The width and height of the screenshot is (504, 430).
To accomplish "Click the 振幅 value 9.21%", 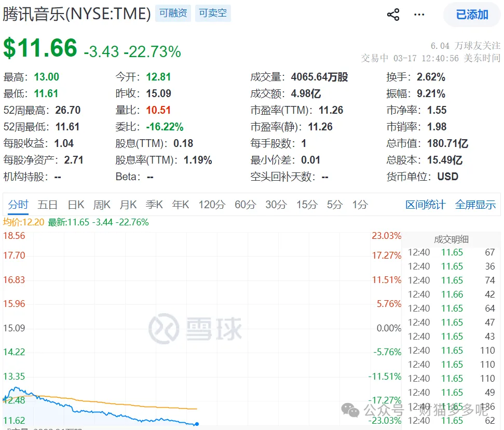I will (x=431, y=93).
